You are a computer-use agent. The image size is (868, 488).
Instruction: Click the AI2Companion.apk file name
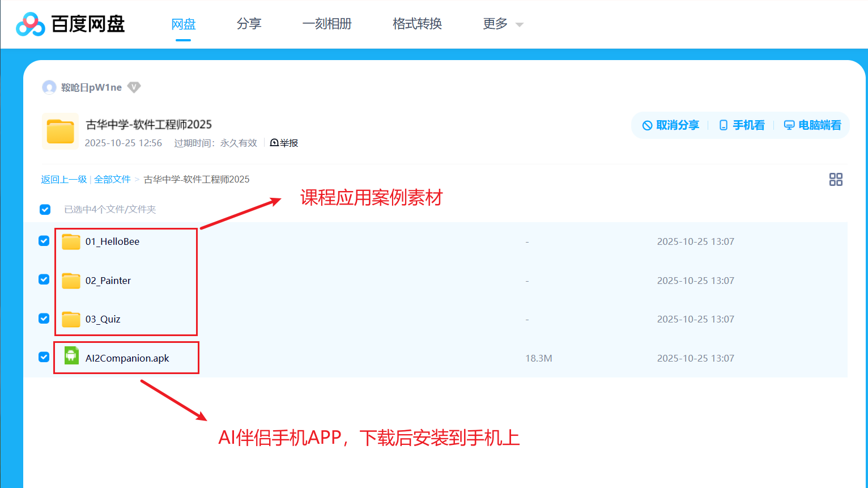(x=127, y=358)
